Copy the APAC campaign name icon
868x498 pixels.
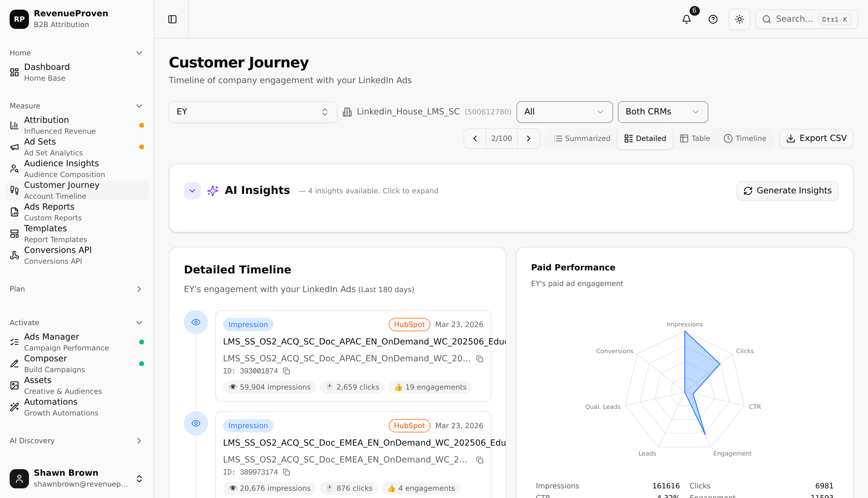tap(480, 359)
